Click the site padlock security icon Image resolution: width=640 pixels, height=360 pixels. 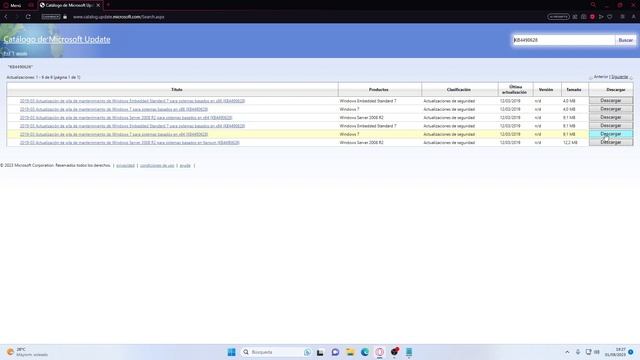click(65, 17)
